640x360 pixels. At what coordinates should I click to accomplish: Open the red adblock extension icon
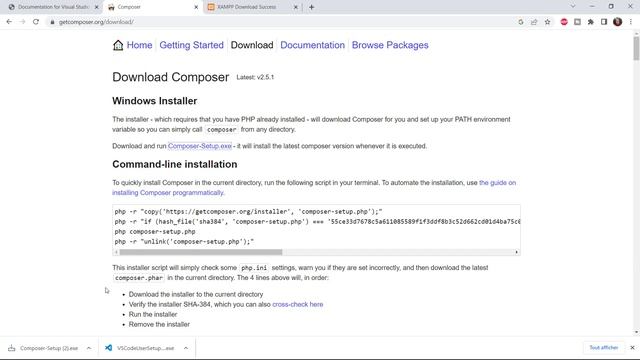[x=564, y=22]
